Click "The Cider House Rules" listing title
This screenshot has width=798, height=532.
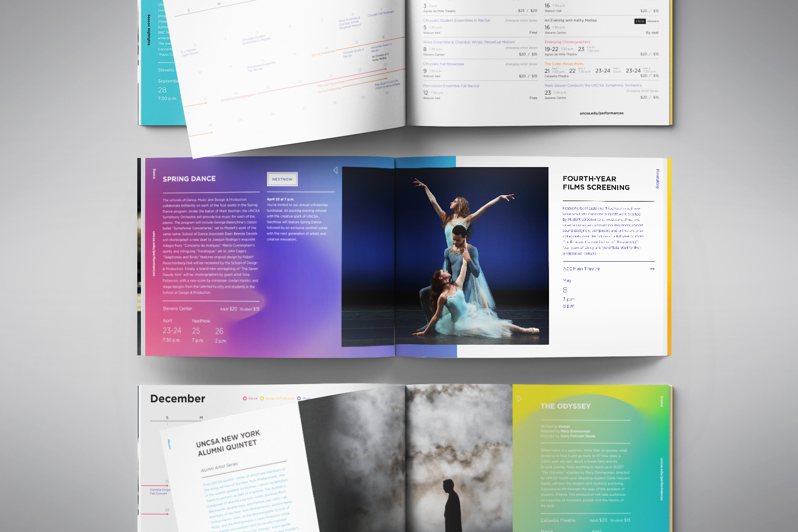click(x=564, y=64)
